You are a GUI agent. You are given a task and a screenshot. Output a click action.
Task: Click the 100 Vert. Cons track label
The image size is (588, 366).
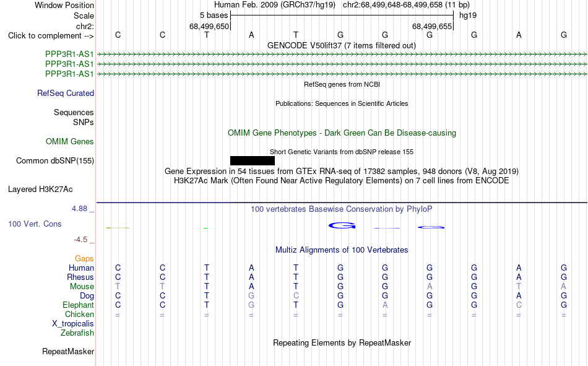click(x=35, y=224)
